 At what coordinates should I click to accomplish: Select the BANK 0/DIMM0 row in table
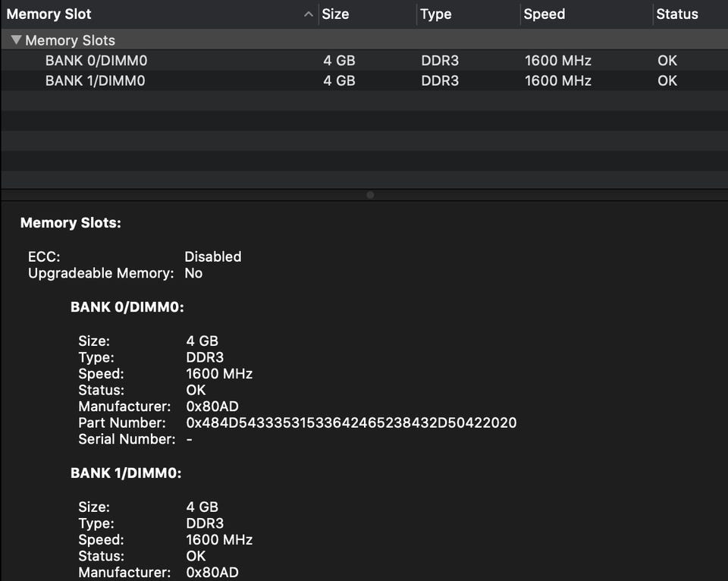(x=96, y=61)
